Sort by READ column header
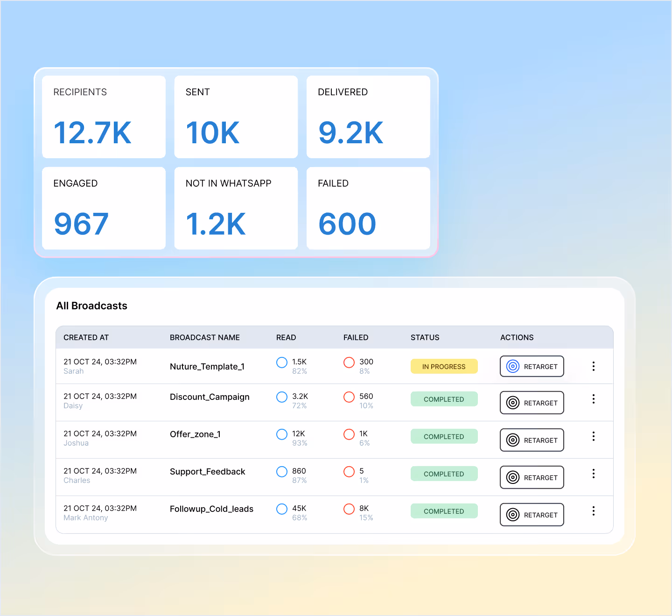 pos(286,337)
